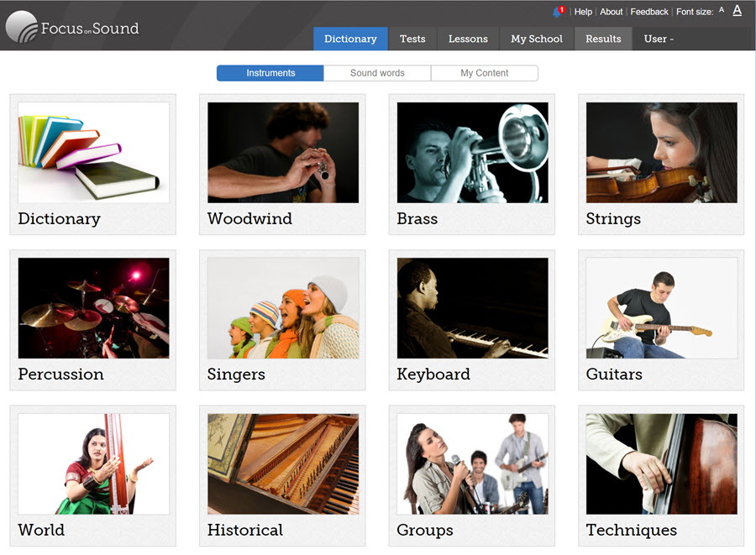756x555 pixels.
Task: Open the Results tab
Action: click(x=603, y=39)
